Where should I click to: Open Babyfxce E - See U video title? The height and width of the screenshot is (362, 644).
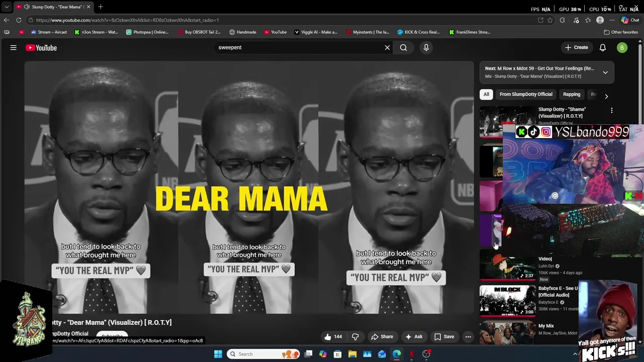558,292
